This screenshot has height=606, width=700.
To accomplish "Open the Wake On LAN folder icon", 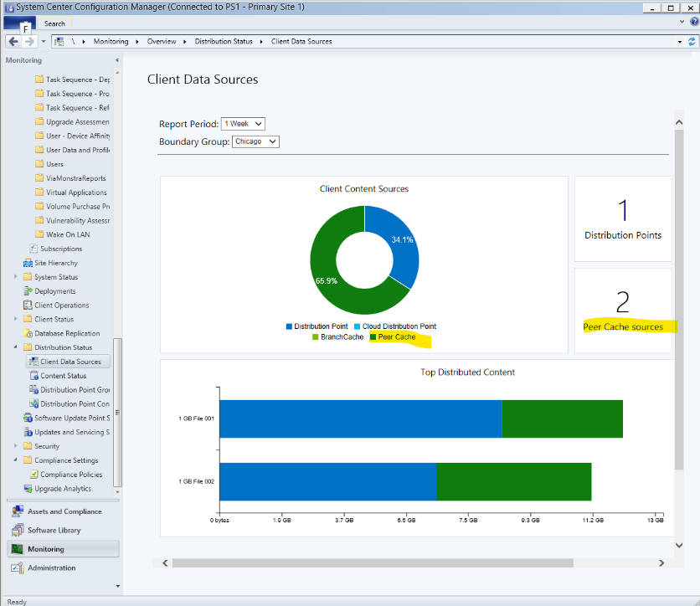I will [39, 234].
